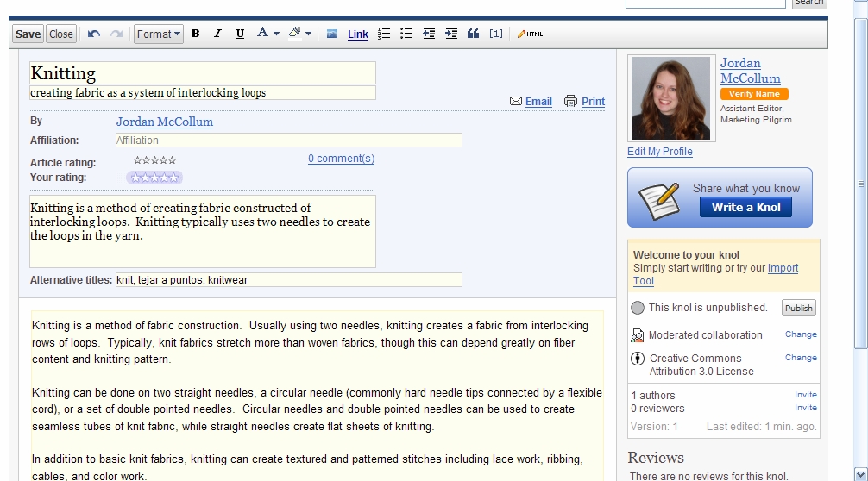Change the Moderated collaboration setting

[x=800, y=334]
